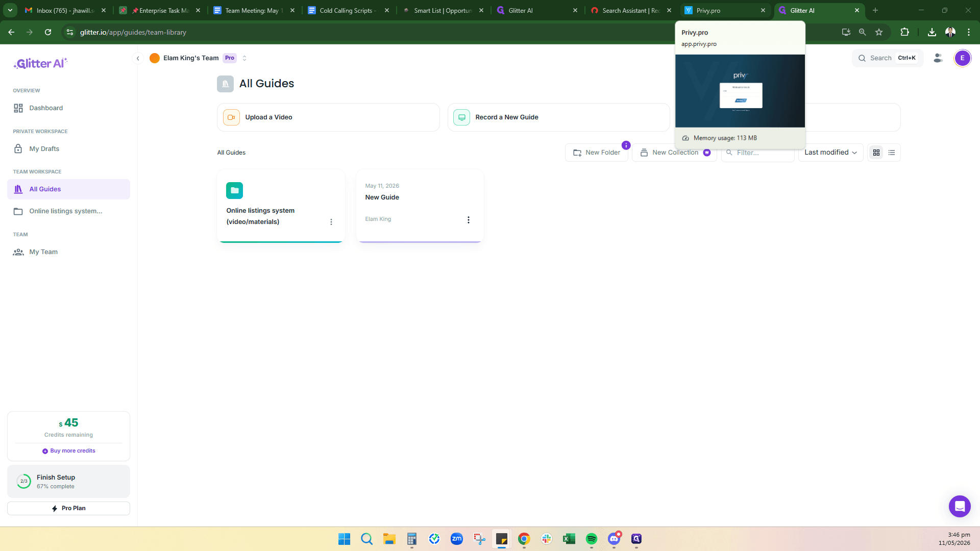Click the Glitter AI logo
Image resolution: width=980 pixels, height=551 pixels.
click(40, 63)
